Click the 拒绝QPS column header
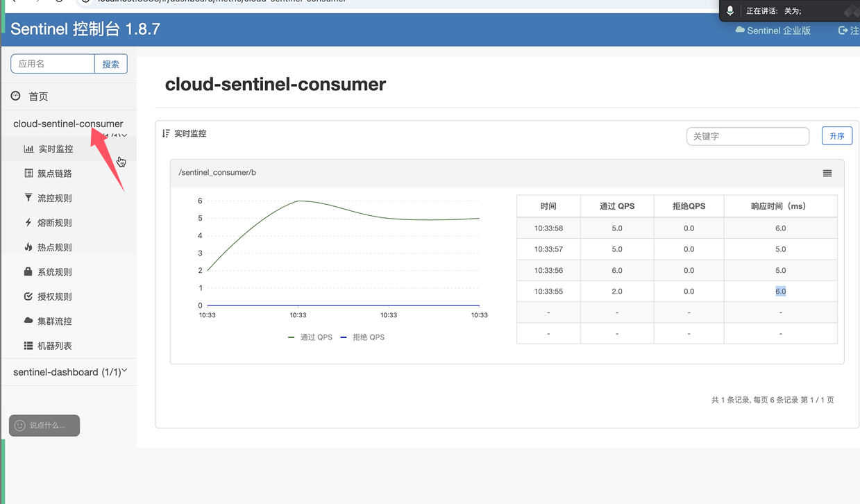 point(689,206)
